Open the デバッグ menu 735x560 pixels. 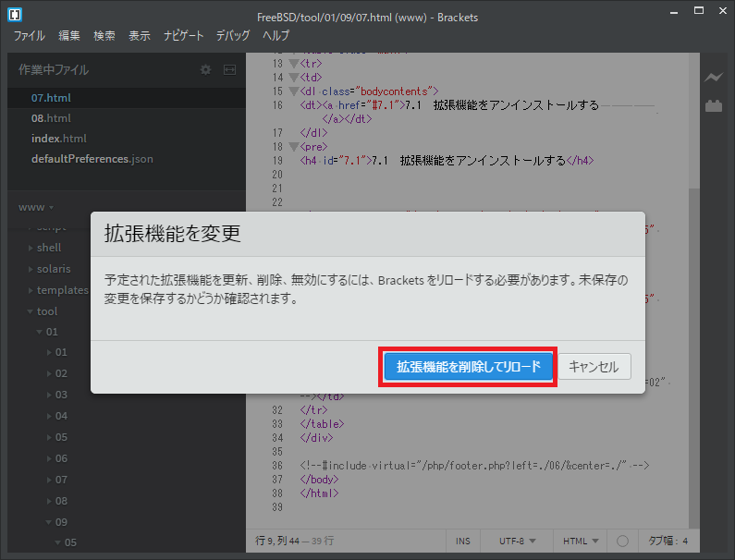coord(232,36)
